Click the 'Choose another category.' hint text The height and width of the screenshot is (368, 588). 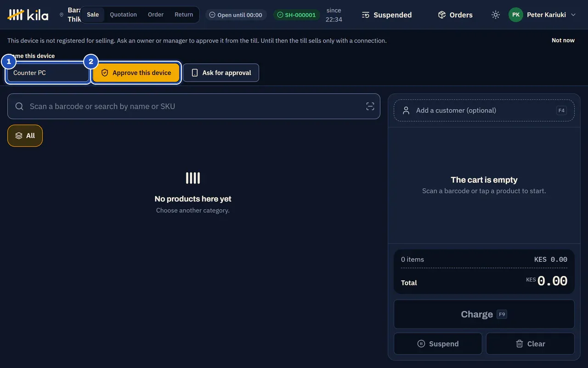(x=193, y=210)
